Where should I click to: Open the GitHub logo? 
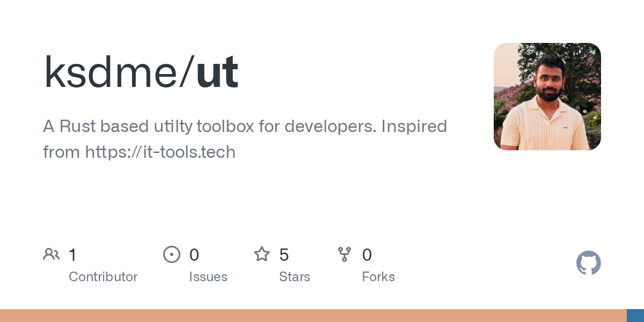pyautogui.click(x=588, y=263)
